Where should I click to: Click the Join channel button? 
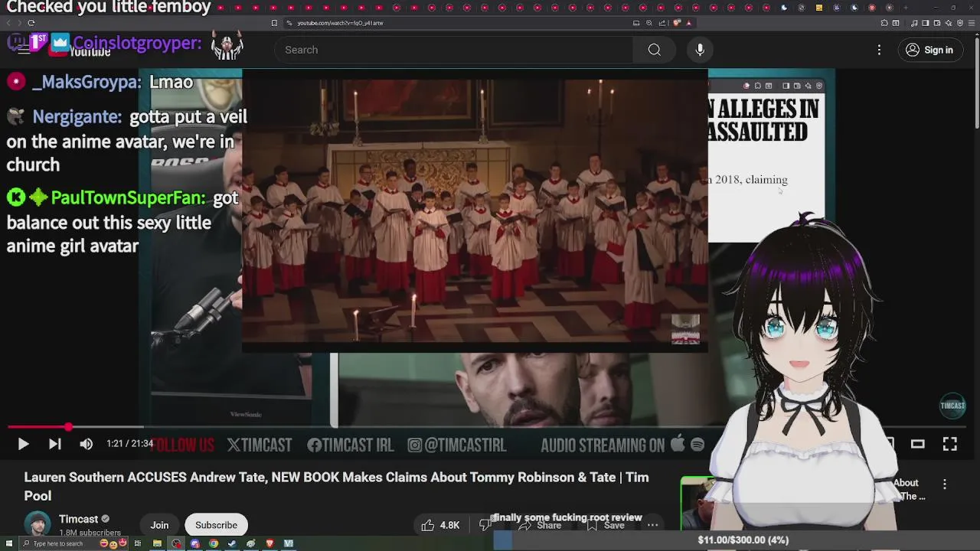pyautogui.click(x=159, y=525)
